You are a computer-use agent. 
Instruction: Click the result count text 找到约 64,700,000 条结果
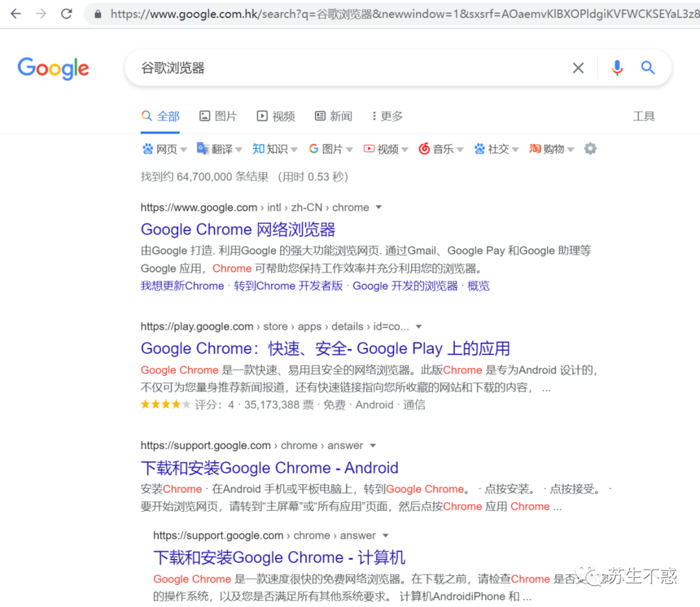click(204, 177)
